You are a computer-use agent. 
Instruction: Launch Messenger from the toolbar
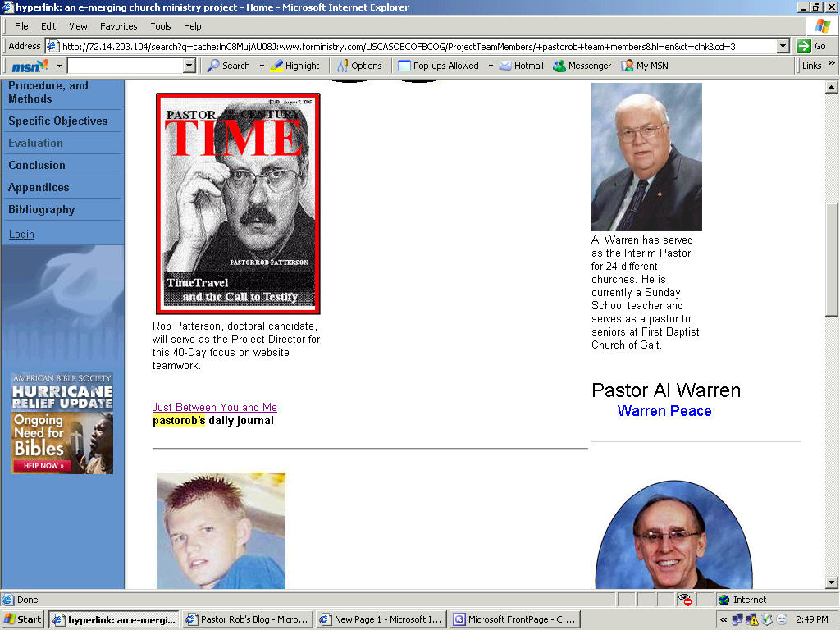click(x=582, y=66)
